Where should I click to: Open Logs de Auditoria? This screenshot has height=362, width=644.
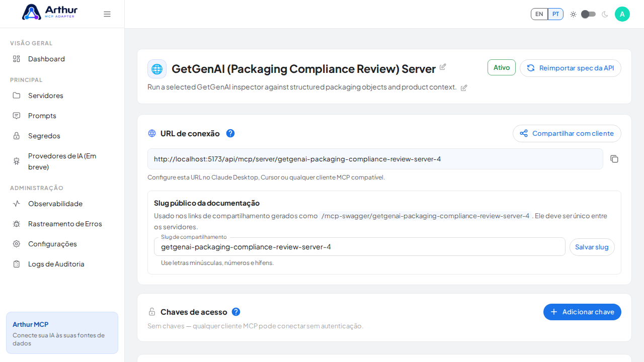[62, 264]
